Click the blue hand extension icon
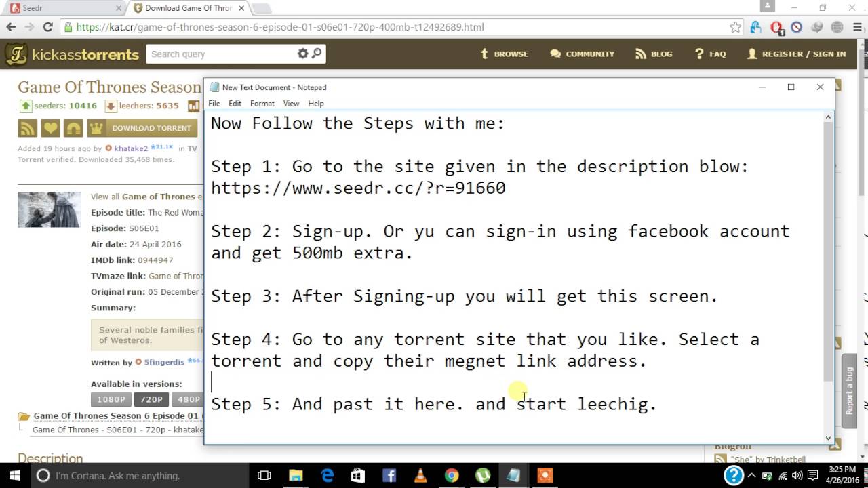The height and width of the screenshot is (488, 868). point(755,27)
